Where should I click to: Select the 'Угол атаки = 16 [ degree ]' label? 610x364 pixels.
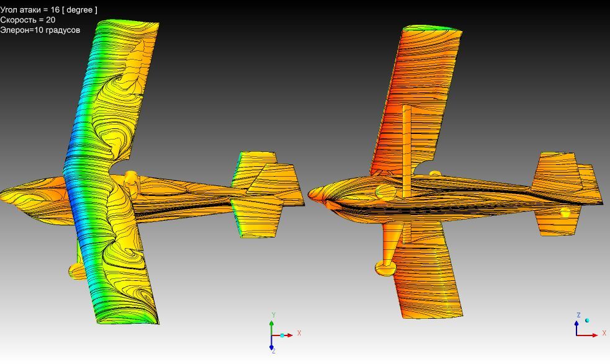(x=49, y=10)
